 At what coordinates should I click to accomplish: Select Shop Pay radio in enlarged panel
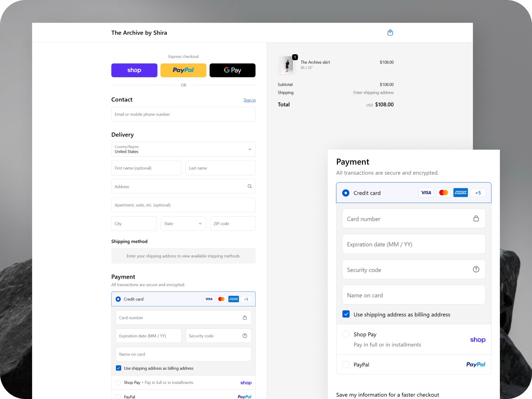[346, 334]
